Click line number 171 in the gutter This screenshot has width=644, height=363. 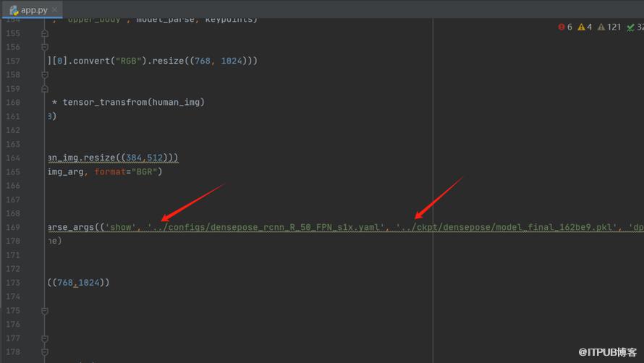(13, 255)
